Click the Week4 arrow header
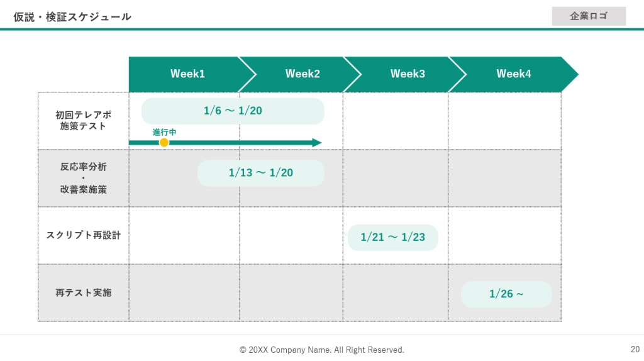This screenshot has height=361, width=644. click(x=513, y=74)
